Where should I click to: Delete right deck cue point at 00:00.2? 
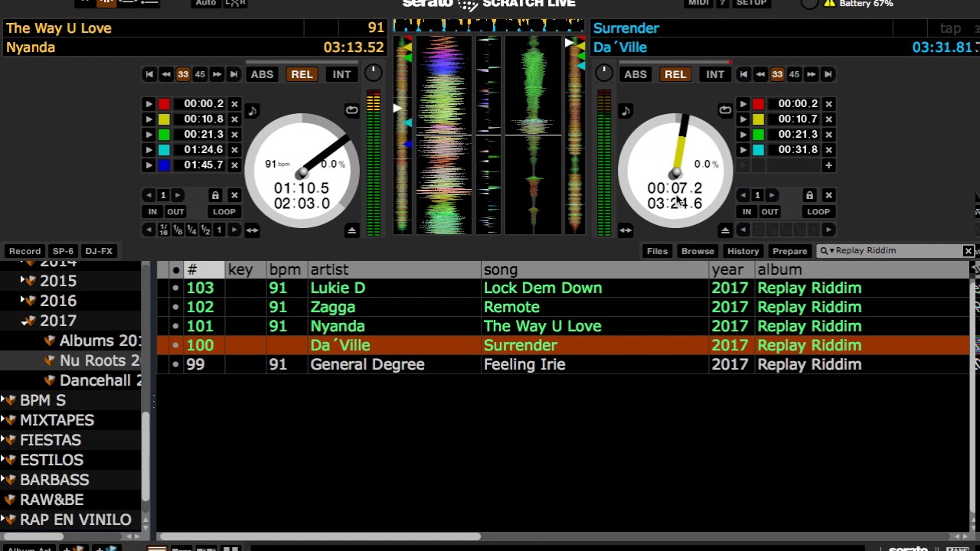click(x=828, y=104)
